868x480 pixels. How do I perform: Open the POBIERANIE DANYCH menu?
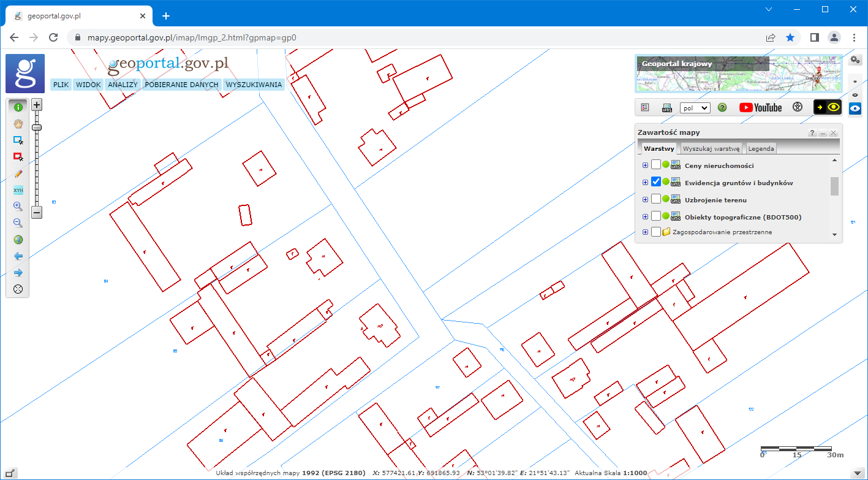point(181,85)
